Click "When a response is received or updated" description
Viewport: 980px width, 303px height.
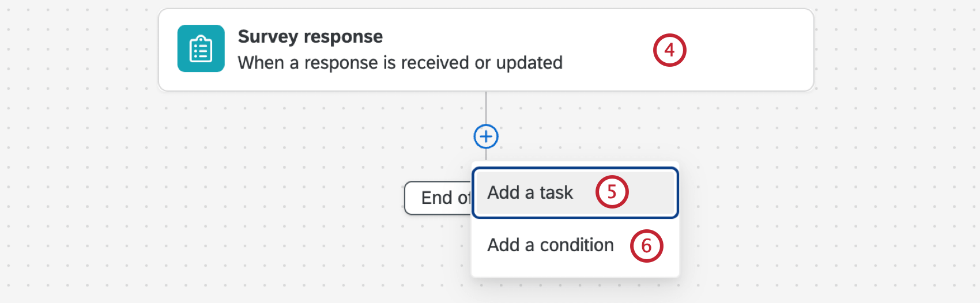(400, 63)
